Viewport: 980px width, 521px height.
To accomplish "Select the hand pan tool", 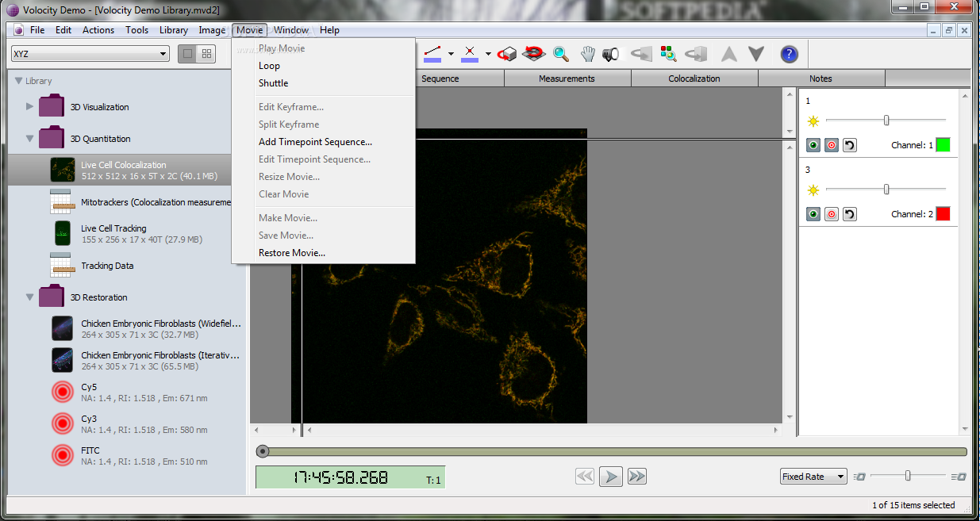I will tap(587, 54).
